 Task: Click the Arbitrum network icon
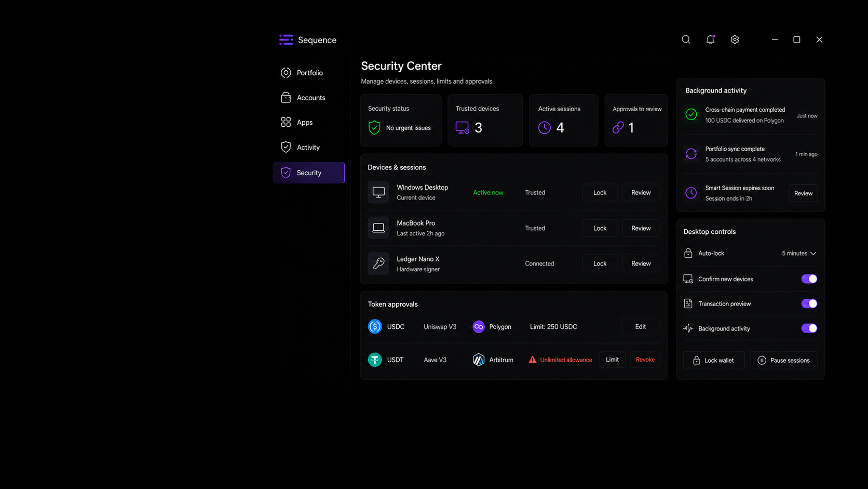(x=479, y=360)
